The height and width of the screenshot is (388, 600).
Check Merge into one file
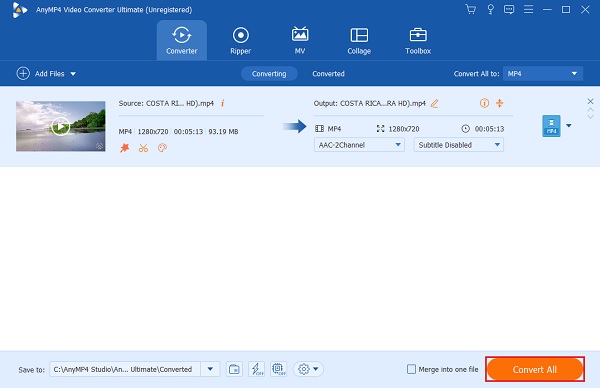click(x=411, y=369)
